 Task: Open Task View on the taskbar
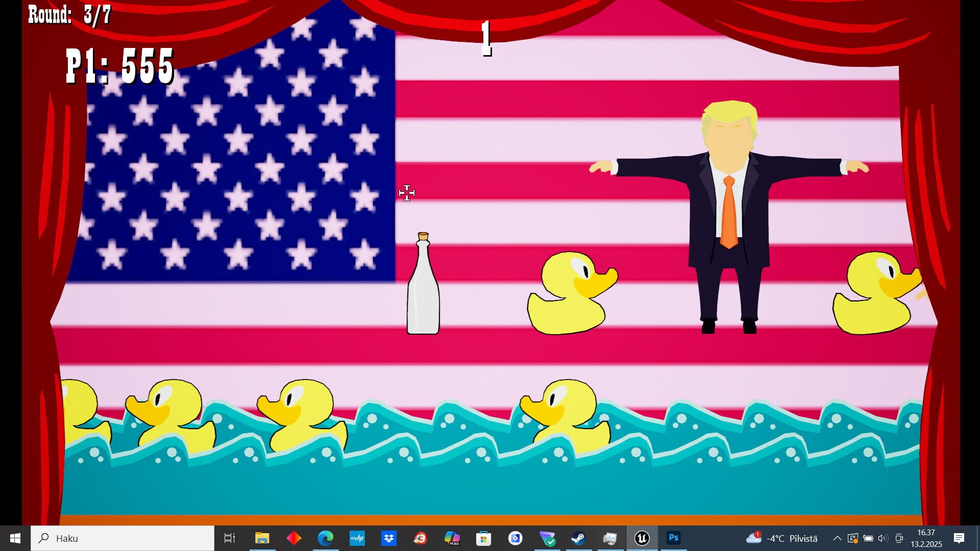(230, 538)
